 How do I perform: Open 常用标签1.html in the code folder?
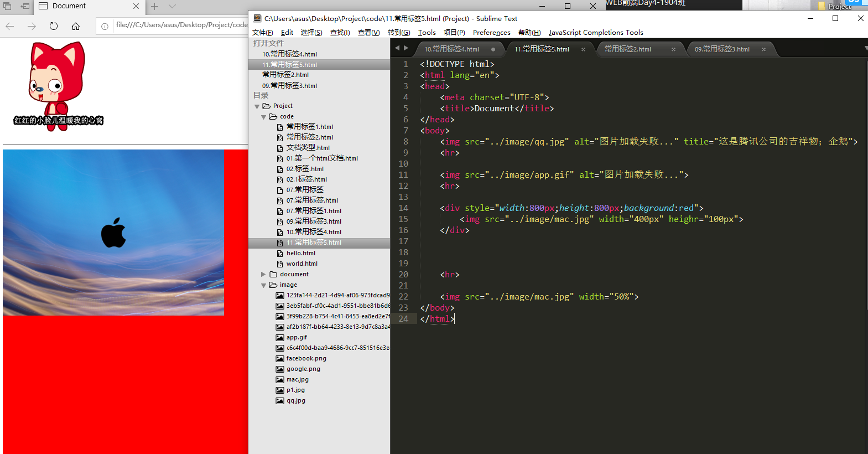click(x=309, y=127)
